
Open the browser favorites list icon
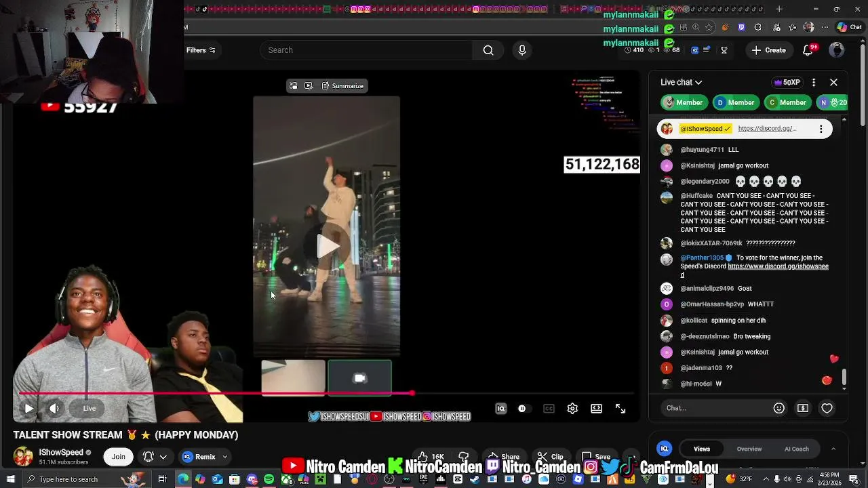tap(792, 27)
